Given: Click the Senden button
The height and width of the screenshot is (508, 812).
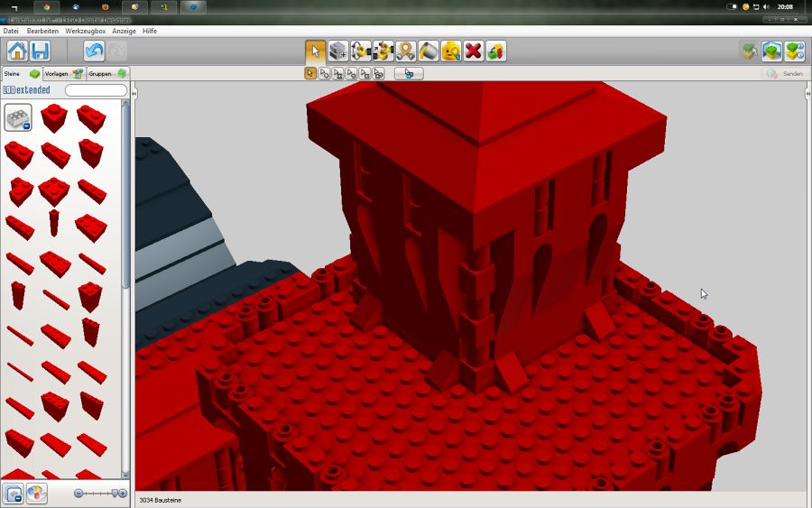Looking at the screenshot, I should click(783, 74).
